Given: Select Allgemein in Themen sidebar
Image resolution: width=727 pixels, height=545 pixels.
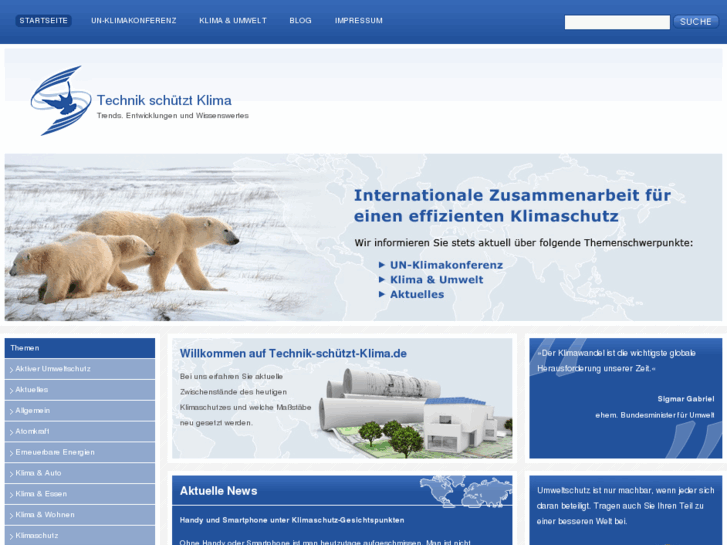Looking at the screenshot, I should click(x=80, y=411).
